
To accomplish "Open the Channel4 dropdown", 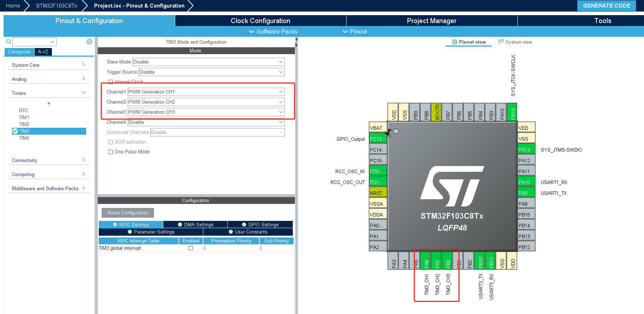I will 206,122.
